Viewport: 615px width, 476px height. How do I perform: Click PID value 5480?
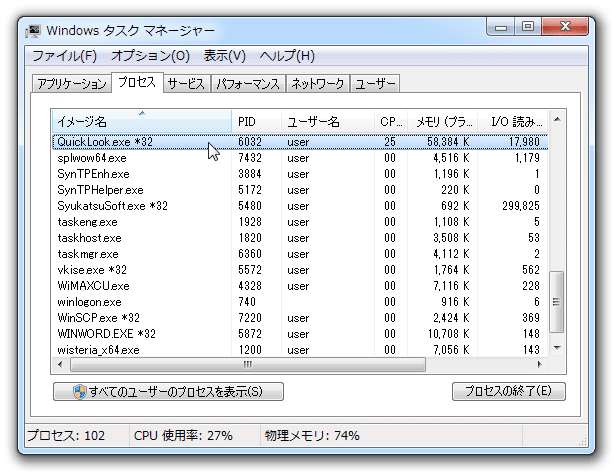click(x=250, y=206)
